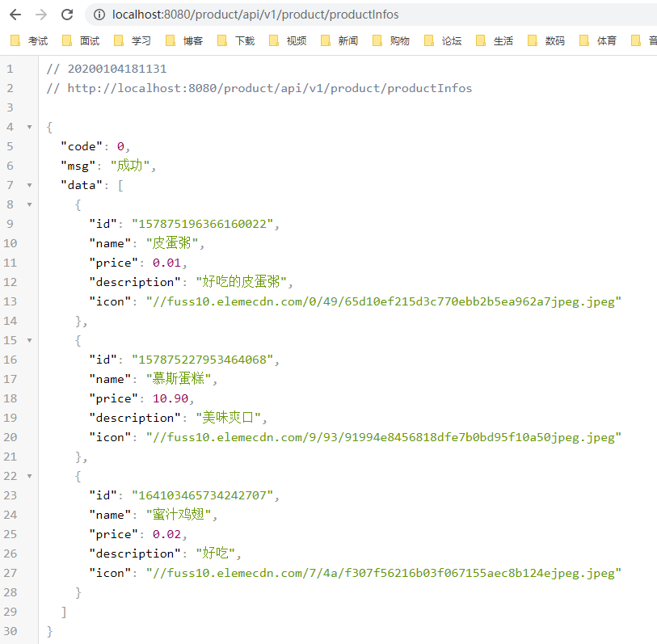Click the address bar URL text
Viewport: 657px width, 644px height.
pos(255,15)
